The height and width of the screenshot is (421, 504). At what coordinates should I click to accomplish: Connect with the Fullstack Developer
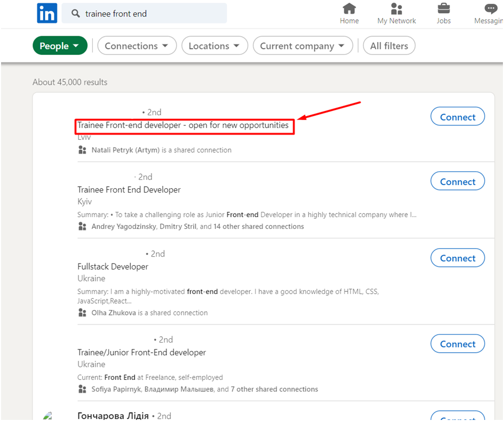(458, 258)
